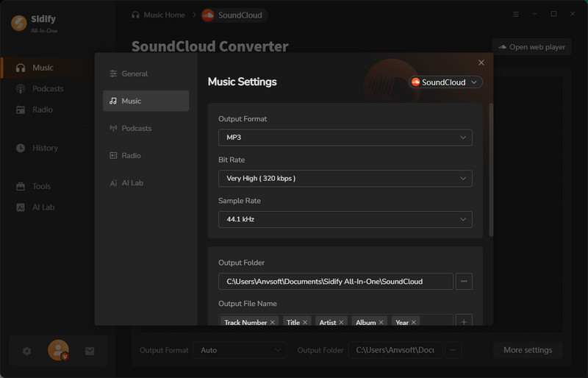
Task: Open the Bit Rate dropdown
Action: point(345,178)
